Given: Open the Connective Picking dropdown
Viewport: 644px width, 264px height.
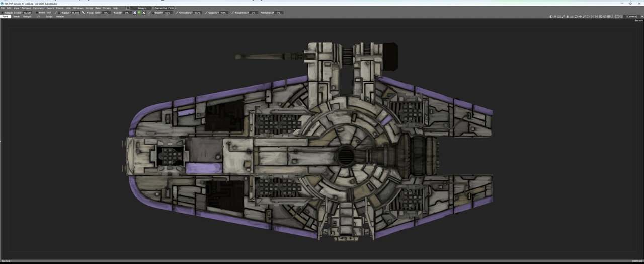Looking at the screenshot, I should (165, 8).
